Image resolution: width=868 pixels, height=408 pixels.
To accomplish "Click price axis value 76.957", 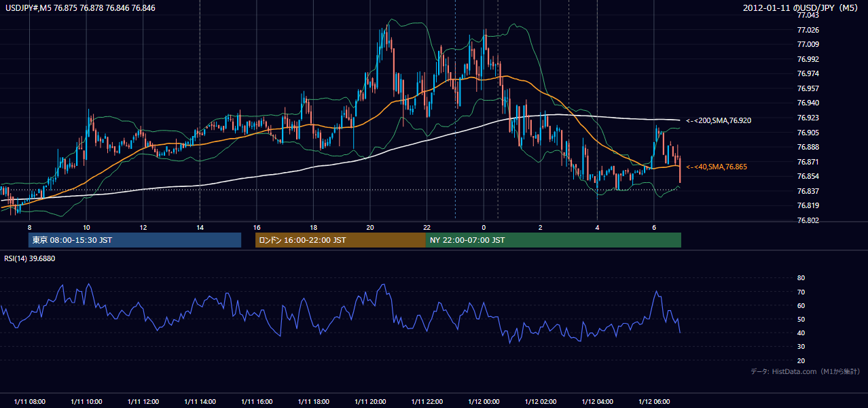I will pos(807,88).
